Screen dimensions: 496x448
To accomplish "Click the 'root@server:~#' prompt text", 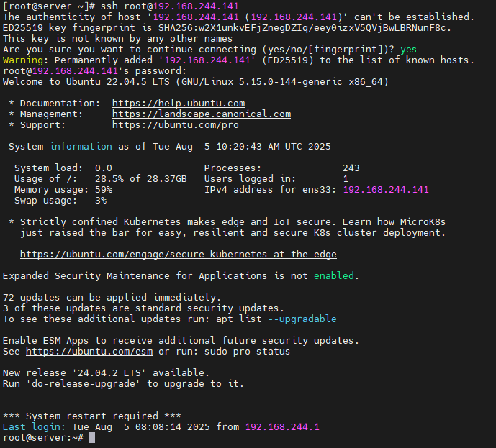I will click(43, 438).
